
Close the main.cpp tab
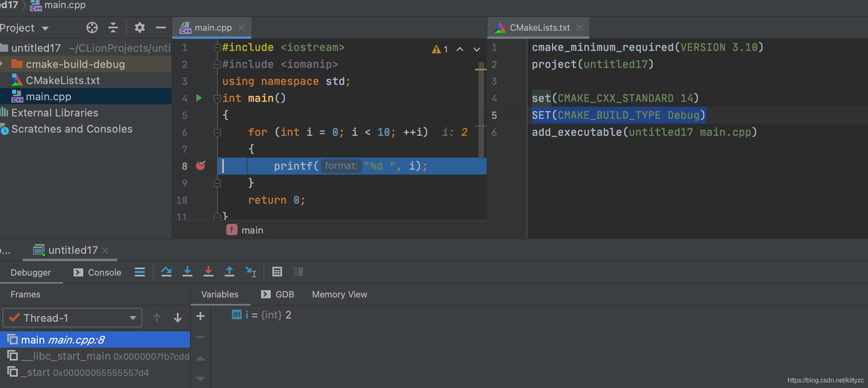(x=242, y=27)
